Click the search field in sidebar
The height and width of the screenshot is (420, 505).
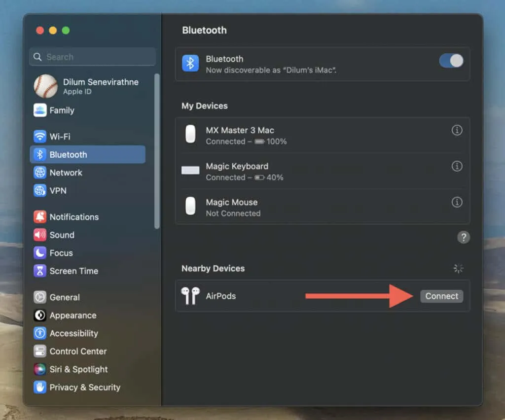click(x=94, y=57)
